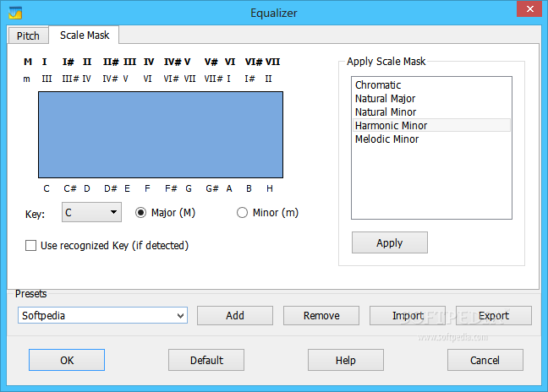This screenshot has height=392, width=548.
Task: Click the F# note label
Action: pyautogui.click(x=171, y=188)
